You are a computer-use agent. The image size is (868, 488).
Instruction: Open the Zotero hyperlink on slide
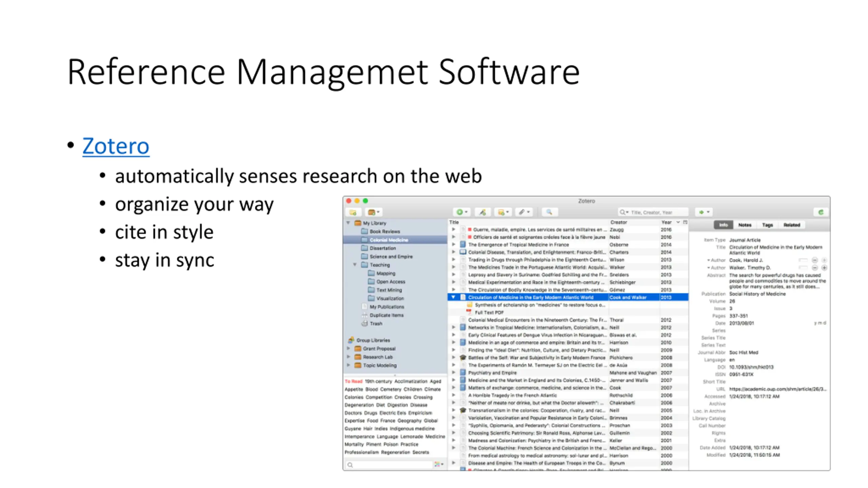[116, 146]
